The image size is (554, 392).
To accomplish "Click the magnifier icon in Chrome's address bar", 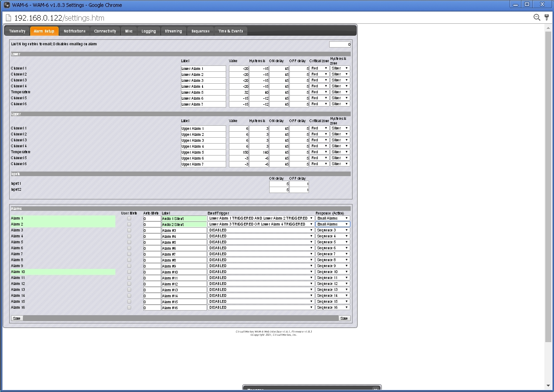I will click(x=537, y=17).
